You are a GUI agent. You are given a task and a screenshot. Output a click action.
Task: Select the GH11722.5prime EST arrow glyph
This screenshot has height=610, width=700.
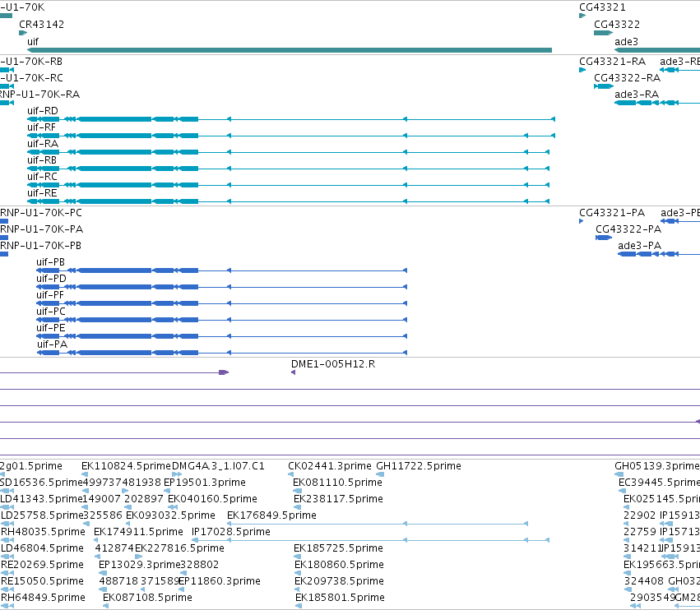(380, 474)
